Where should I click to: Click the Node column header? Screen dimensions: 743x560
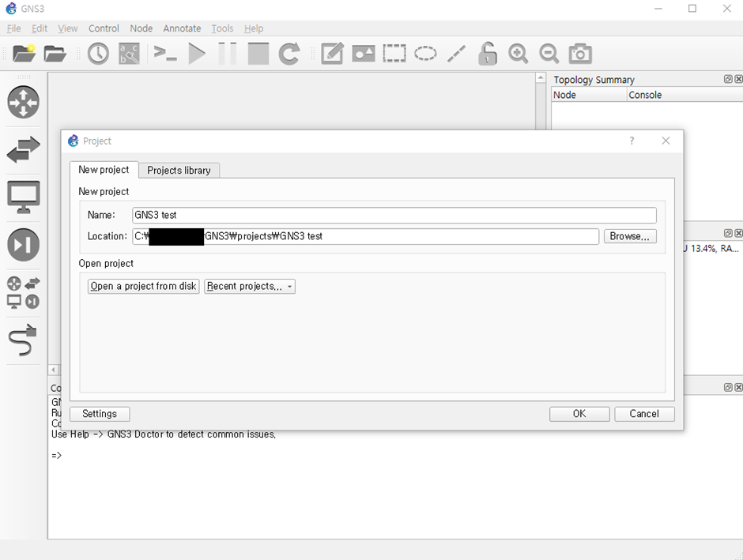589,95
